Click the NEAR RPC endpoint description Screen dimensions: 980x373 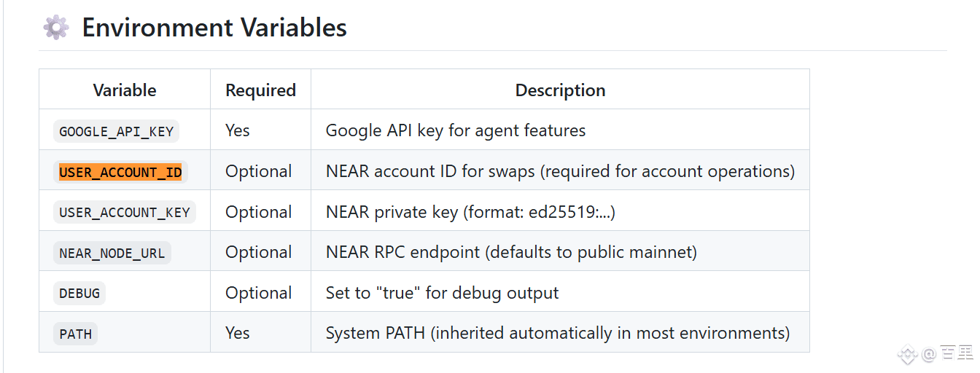[x=511, y=253]
